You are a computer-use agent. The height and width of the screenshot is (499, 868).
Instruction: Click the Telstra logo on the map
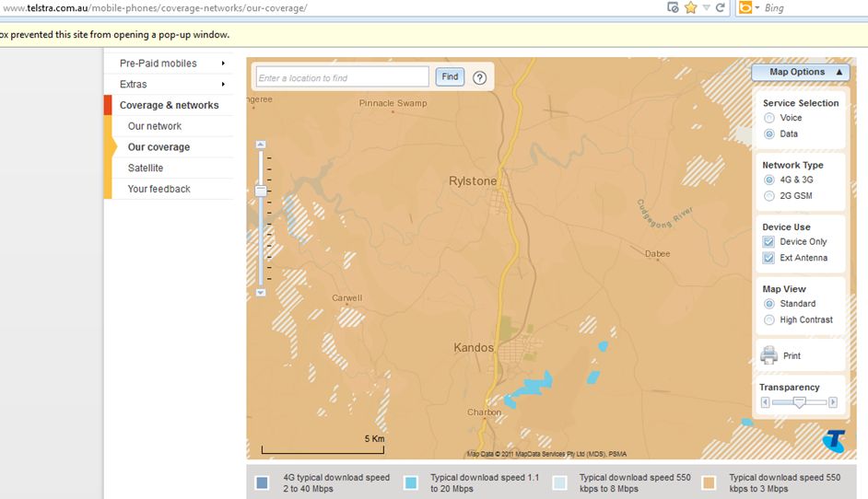(834, 441)
